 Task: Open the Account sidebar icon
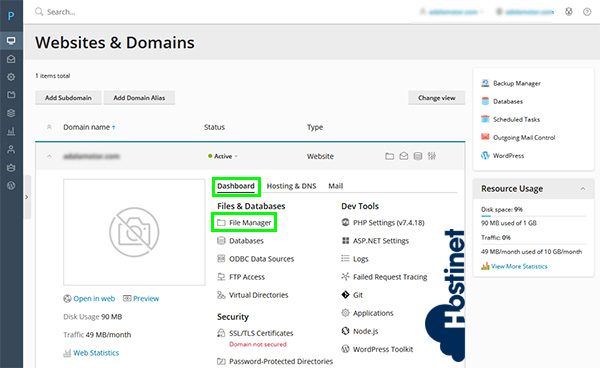pyautogui.click(x=11, y=168)
